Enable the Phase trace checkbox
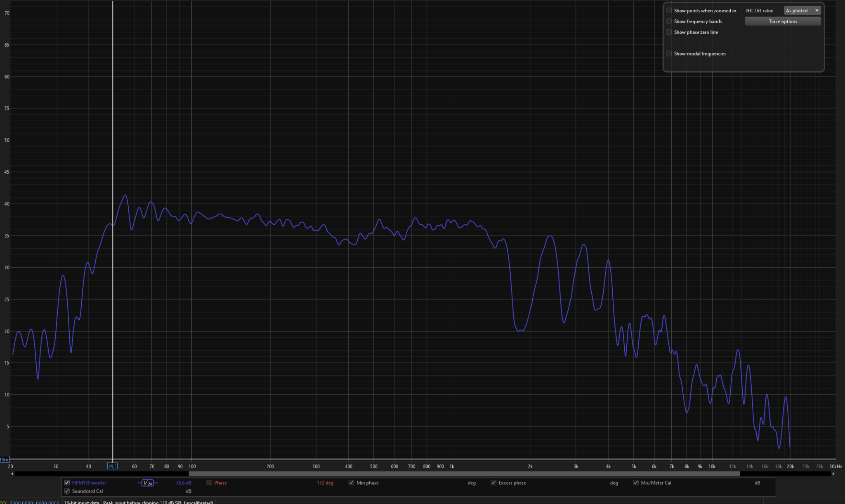 209,483
